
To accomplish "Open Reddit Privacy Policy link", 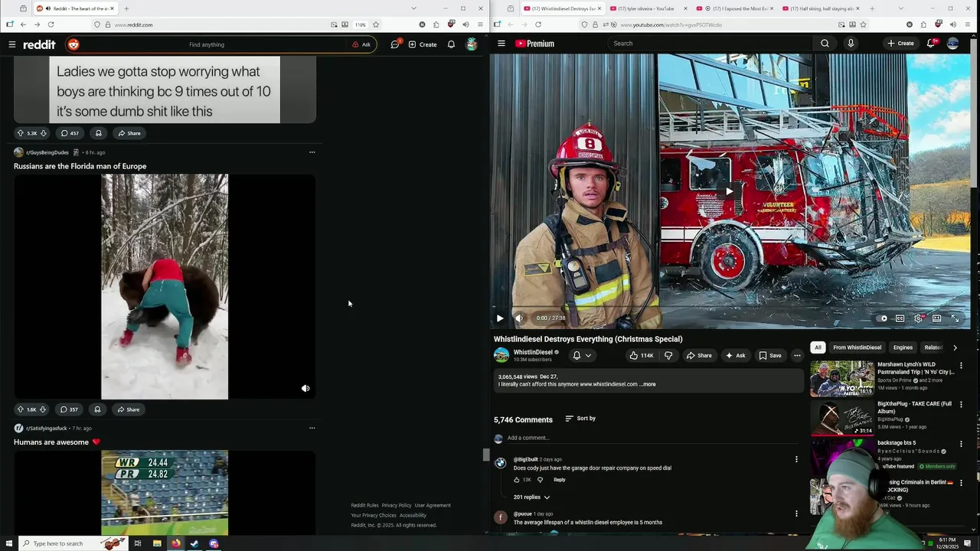I will [x=397, y=505].
